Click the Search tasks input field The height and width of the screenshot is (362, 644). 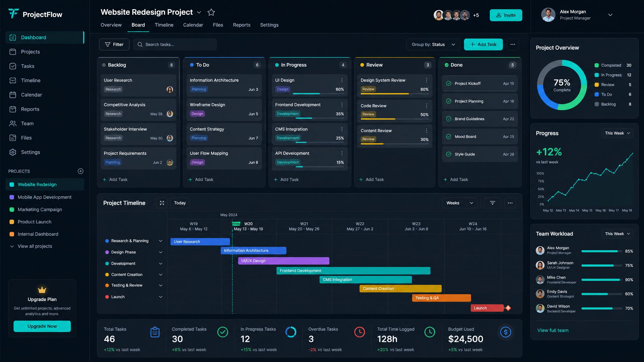pyautogui.click(x=175, y=44)
